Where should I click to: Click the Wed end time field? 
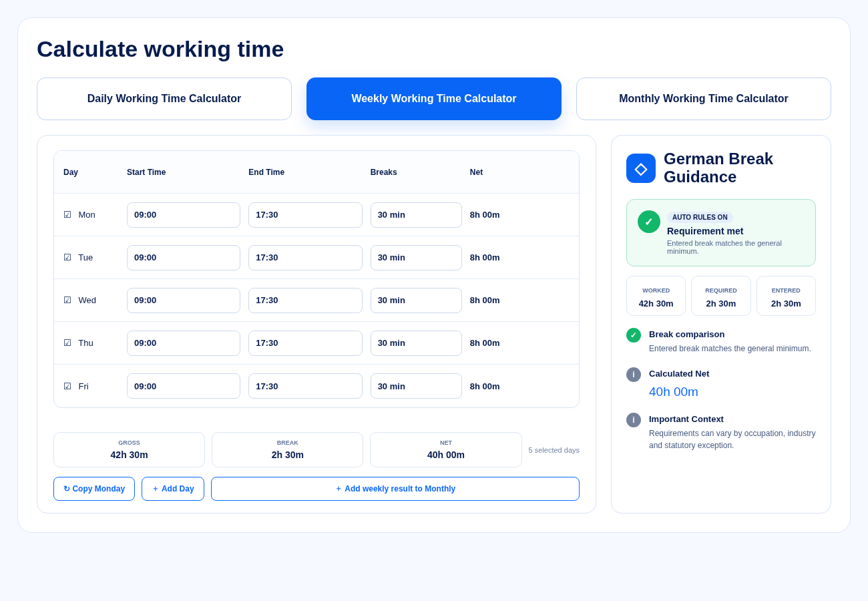(305, 300)
